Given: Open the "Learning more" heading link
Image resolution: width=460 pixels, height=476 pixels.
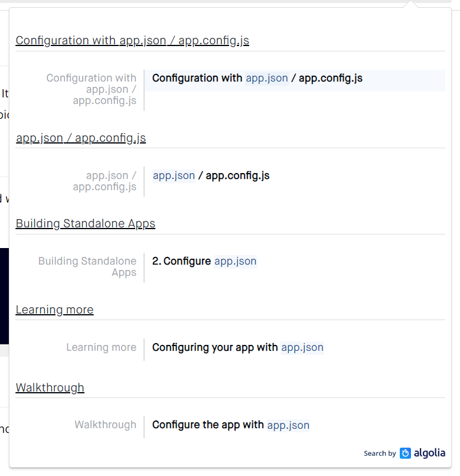Looking at the screenshot, I should (x=54, y=309).
